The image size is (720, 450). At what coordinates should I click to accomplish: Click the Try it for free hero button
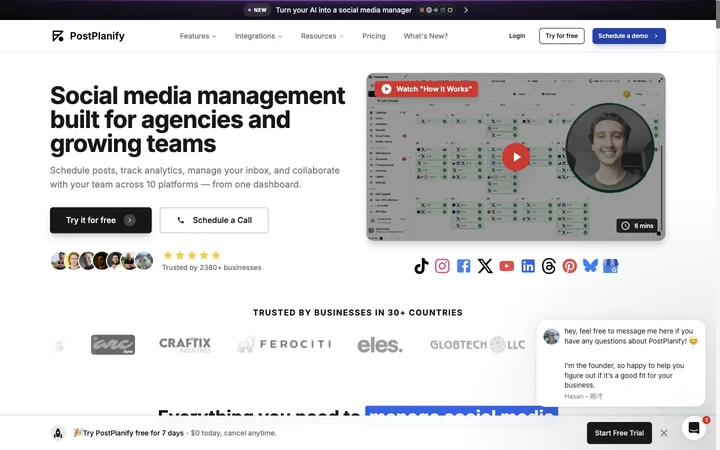(101, 220)
